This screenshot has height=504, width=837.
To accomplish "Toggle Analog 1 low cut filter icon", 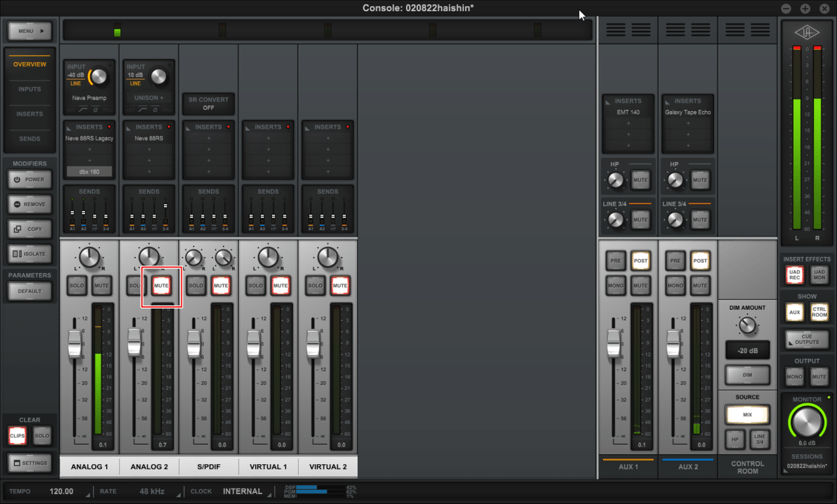I will (x=82, y=110).
